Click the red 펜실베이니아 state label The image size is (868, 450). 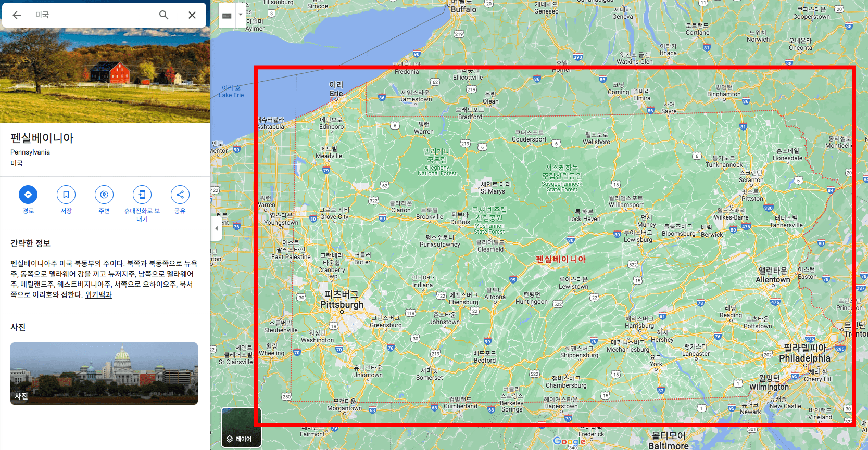tap(561, 259)
